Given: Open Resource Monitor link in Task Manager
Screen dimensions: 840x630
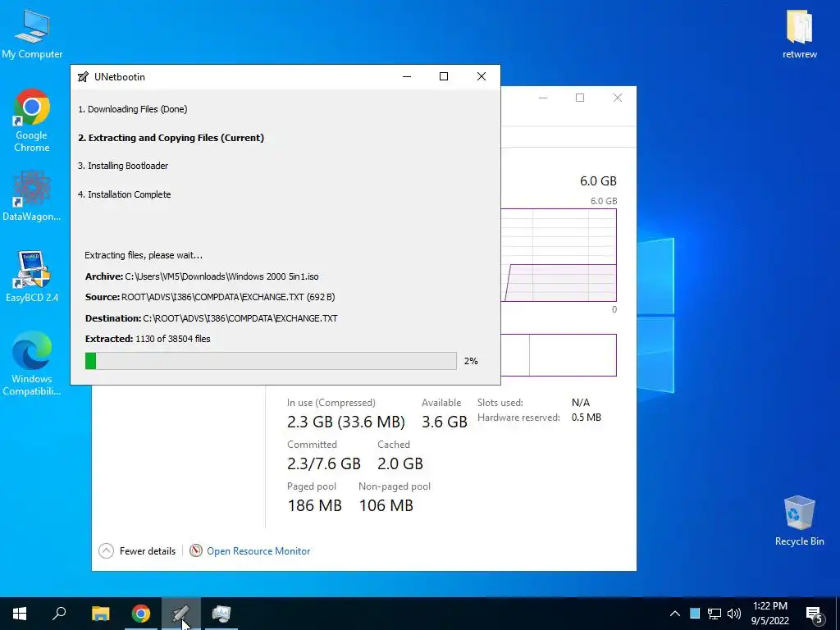Looking at the screenshot, I should click(x=258, y=550).
